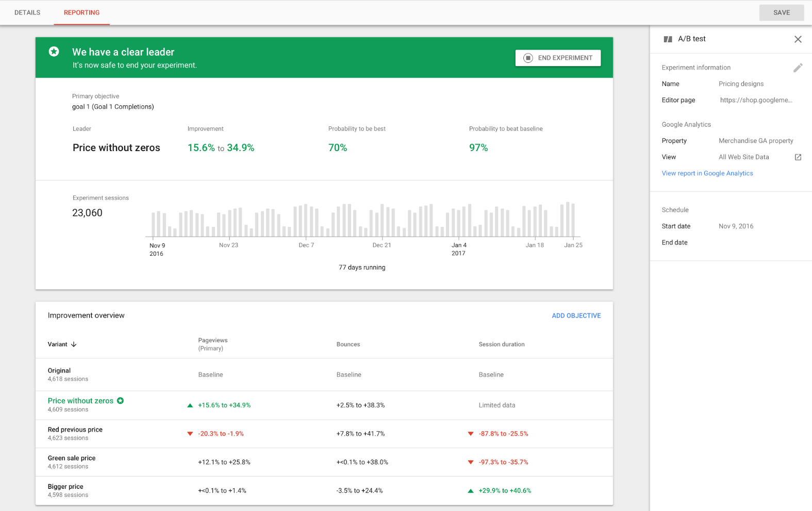
Task: Click the star icon in green banner
Action: 54,52
